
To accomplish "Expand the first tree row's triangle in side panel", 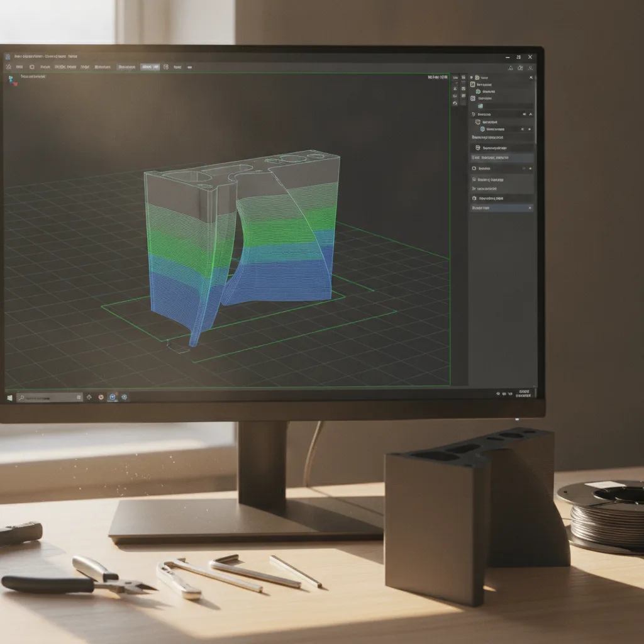I will click(472, 77).
